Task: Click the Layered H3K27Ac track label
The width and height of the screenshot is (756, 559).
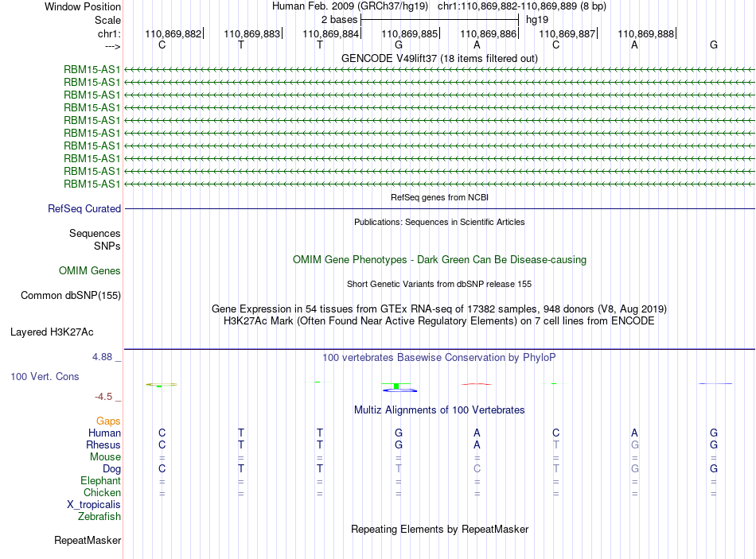Action: (x=52, y=332)
